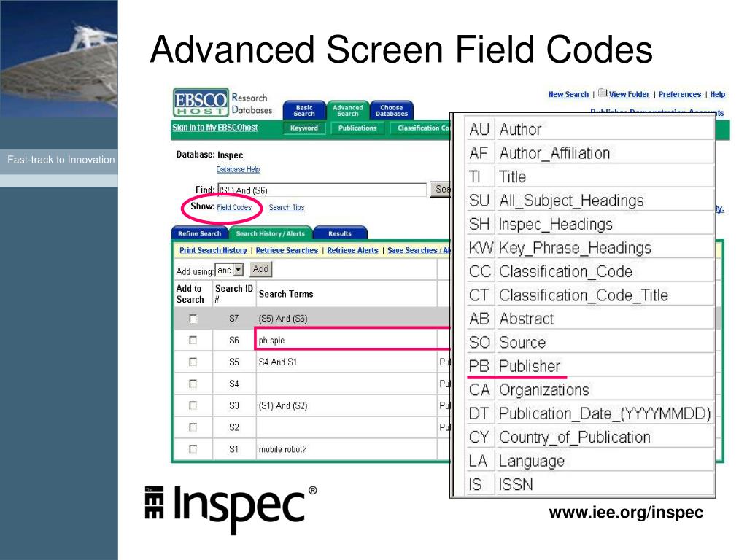This screenshot has height=560, width=747.
Task: Select the IS ISSN field code
Action: point(591,485)
